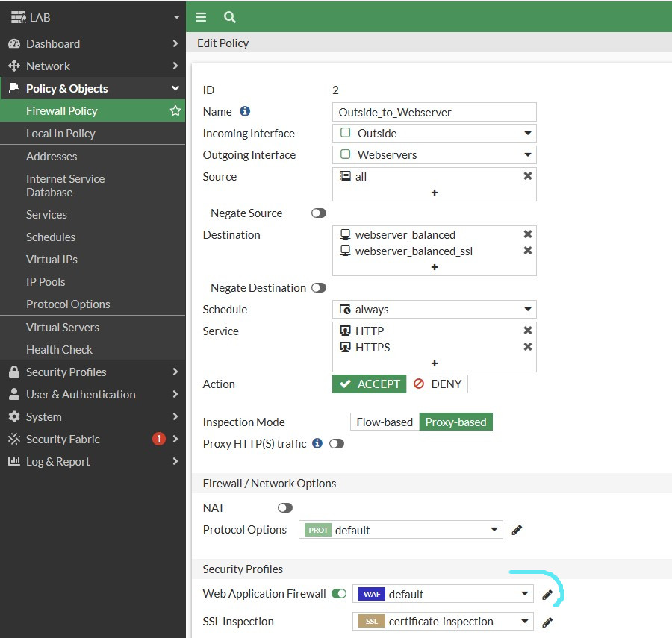The height and width of the screenshot is (638, 672).
Task: Open the Schedule dropdown
Action: [434, 309]
